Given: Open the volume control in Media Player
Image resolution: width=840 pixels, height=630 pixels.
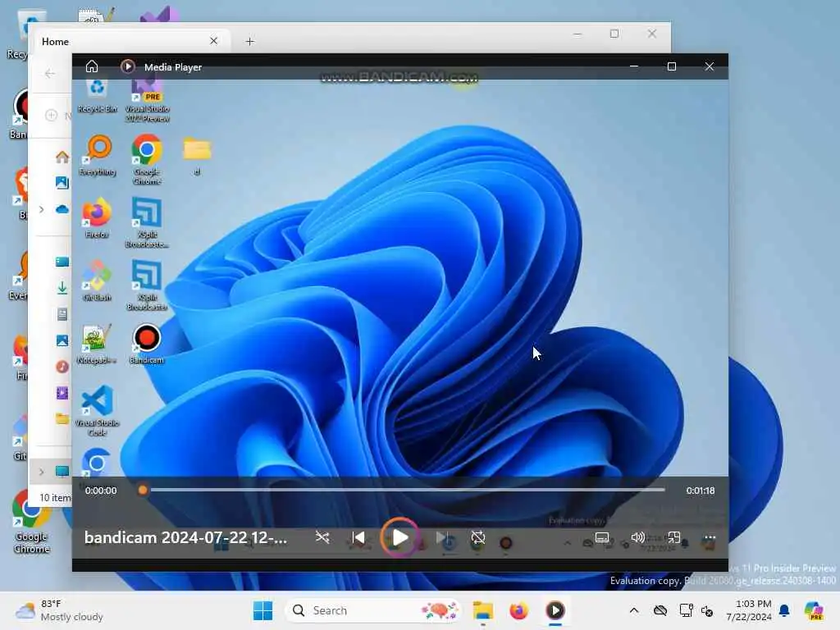Looking at the screenshot, I should click(x=637, y=537).
